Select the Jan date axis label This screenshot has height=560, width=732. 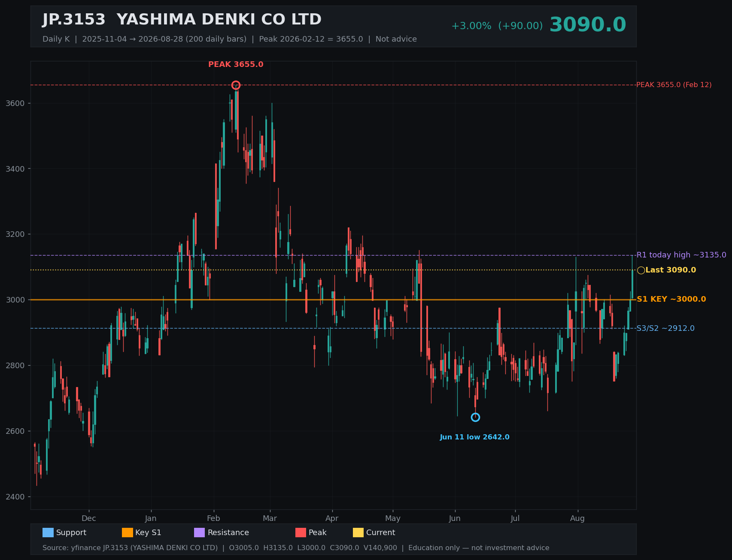pos(151,518)
